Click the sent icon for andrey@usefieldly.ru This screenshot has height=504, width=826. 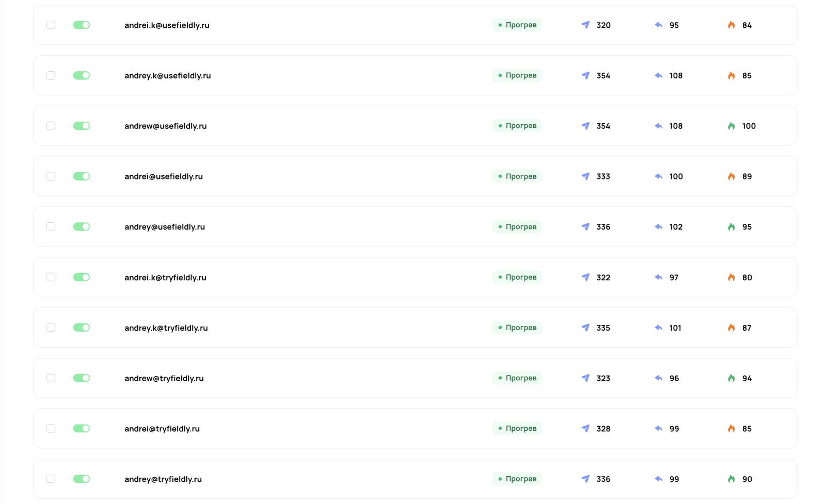pos(585,226)
